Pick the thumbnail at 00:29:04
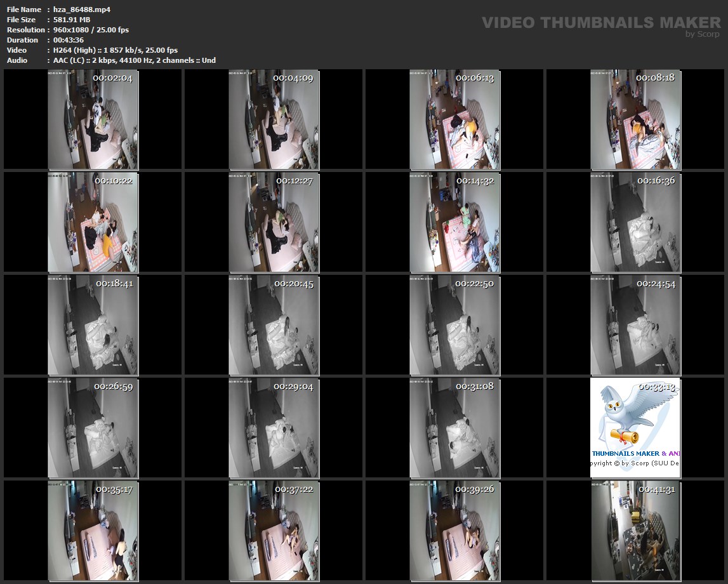 point(274,427)
